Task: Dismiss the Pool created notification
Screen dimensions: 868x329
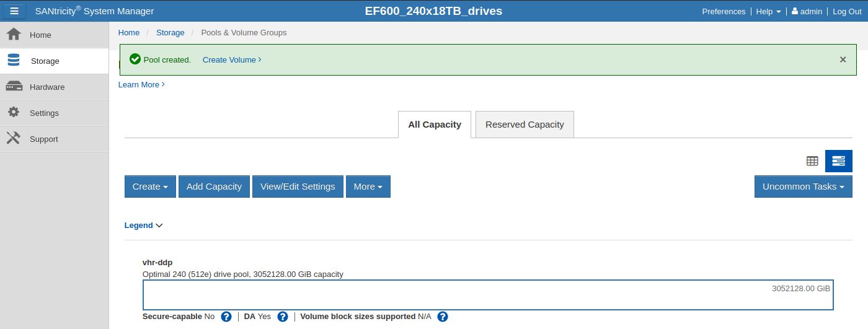Action: [x=843, y=59]
